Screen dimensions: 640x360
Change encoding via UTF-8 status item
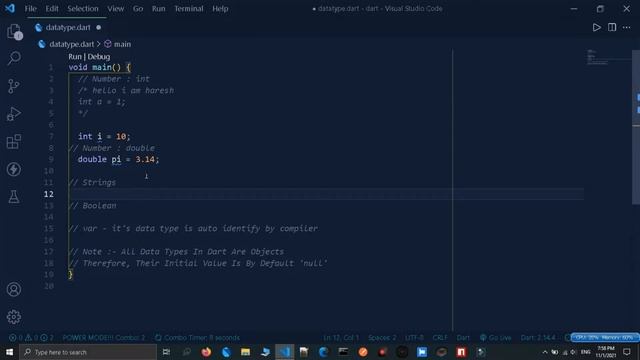[414, 338]
